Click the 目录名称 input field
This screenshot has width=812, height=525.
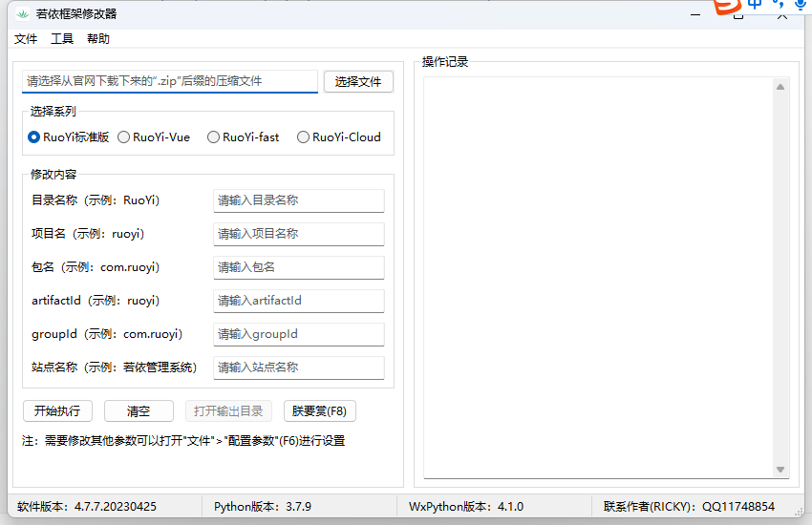click(299, 200)
